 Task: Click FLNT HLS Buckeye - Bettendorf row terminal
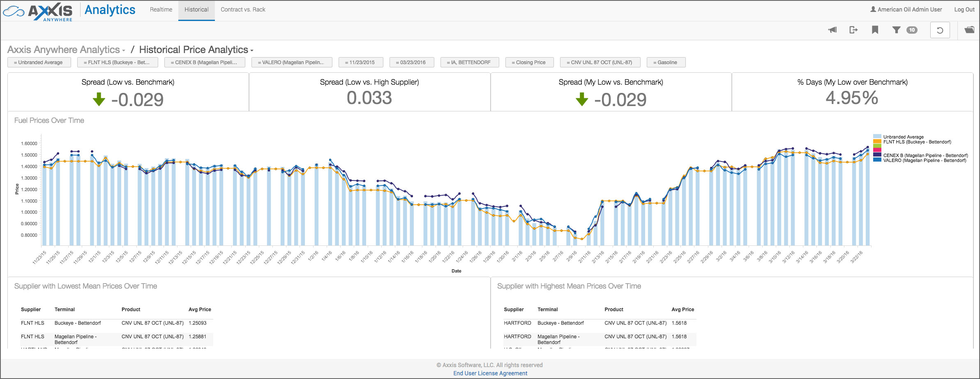(x=78, y=323)
